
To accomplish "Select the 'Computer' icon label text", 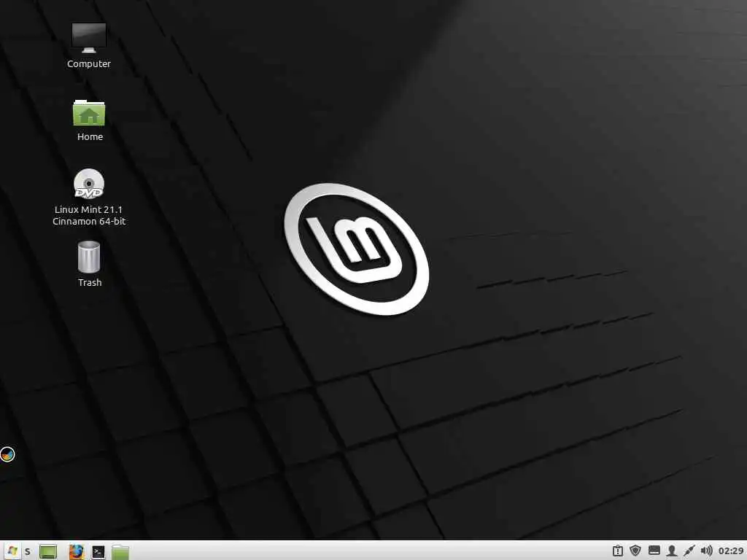I will tap(88, 64).
